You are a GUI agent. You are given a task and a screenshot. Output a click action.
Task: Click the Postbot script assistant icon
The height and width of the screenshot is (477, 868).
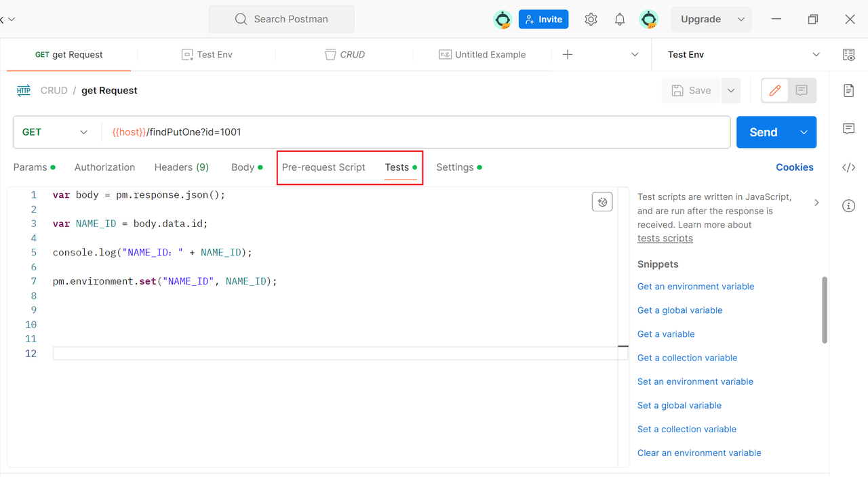(x=602, y=202)
